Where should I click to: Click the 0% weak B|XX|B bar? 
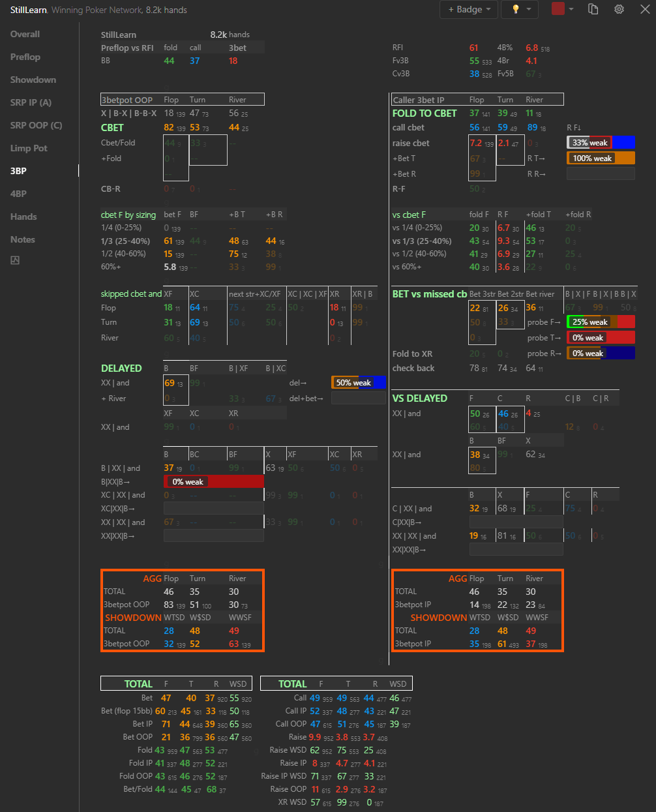[x=214, y=481]
